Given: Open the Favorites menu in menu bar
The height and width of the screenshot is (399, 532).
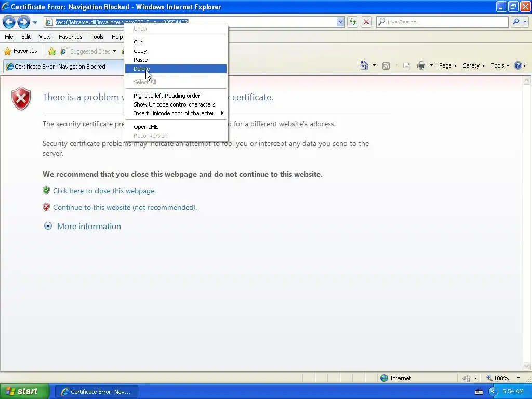Looking at the screenshot, I should [x=70, y=37].
